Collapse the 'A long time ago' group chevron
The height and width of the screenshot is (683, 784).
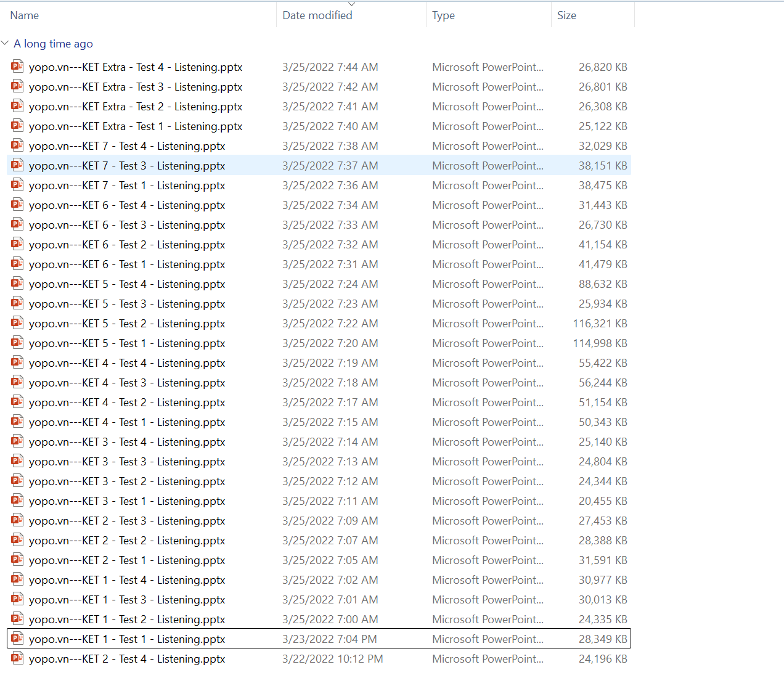(x=6, y=43)
